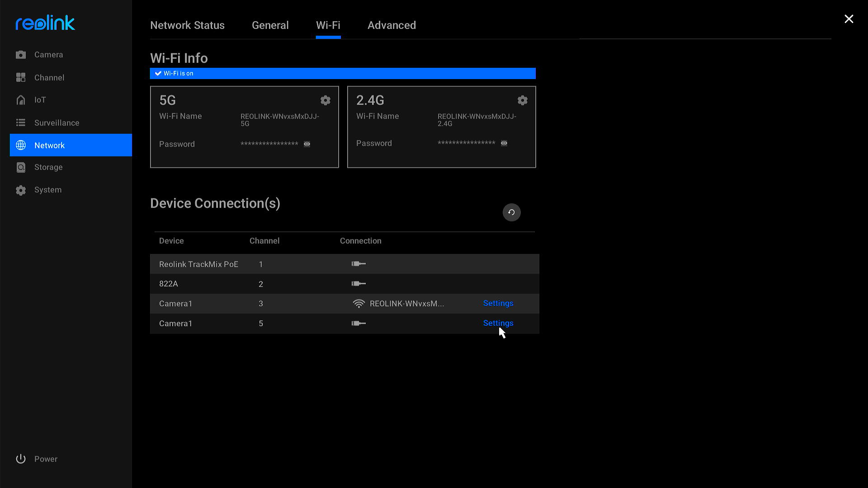Select the Network sidebar item

71,145
